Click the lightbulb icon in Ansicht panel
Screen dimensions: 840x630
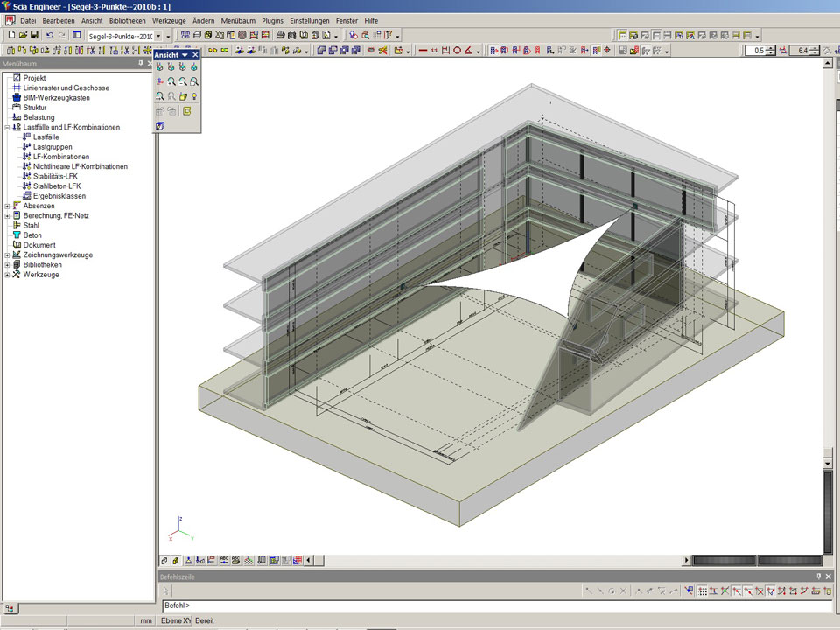194,96
